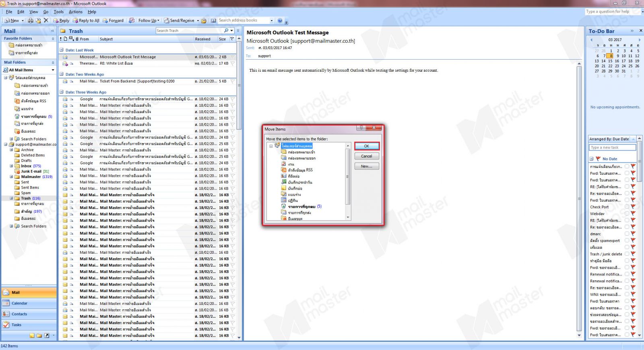Screen dimensions: 644x350
Task: Open the New item dropdown arrow
Action: (x=23, y=21)
